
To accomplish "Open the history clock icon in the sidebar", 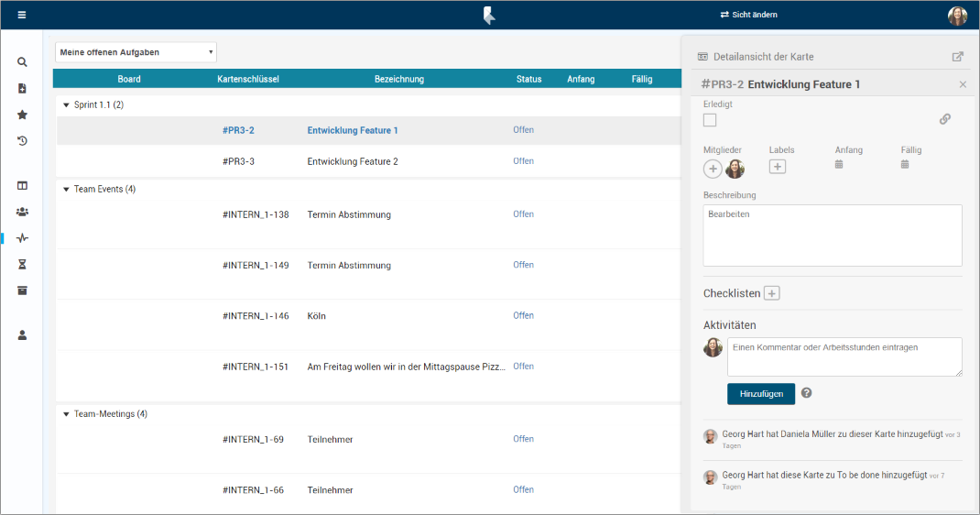I will (22, 141).
